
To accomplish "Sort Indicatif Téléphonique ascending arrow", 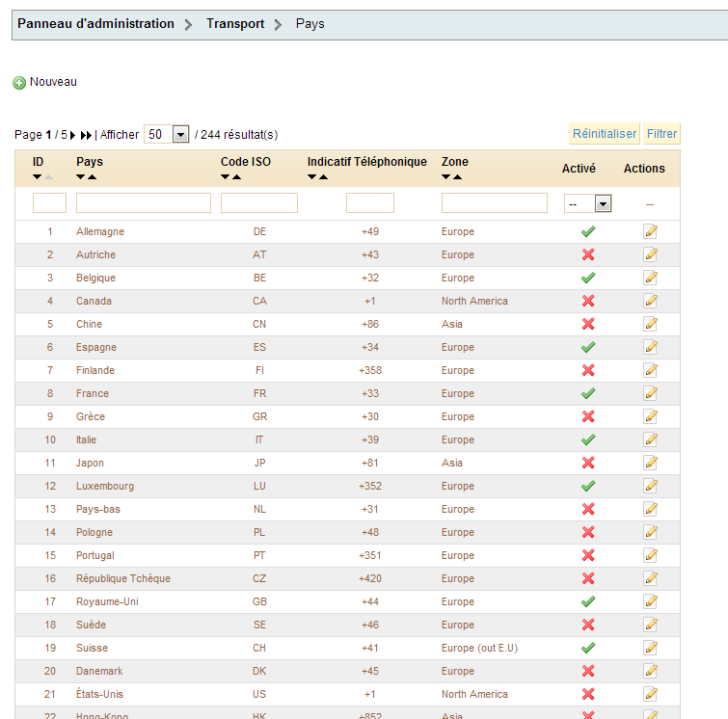I will tap(324, 176).
